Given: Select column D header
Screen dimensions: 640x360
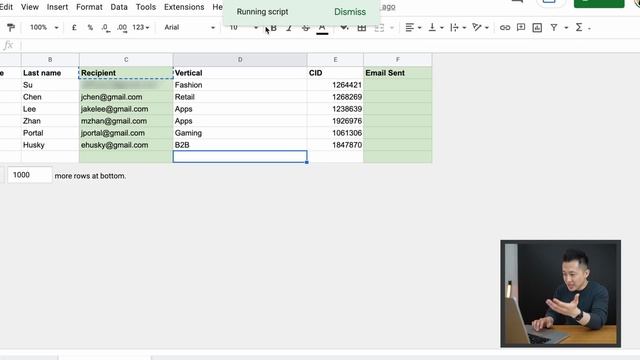Looking at the screenshot, I should point(240,60).
